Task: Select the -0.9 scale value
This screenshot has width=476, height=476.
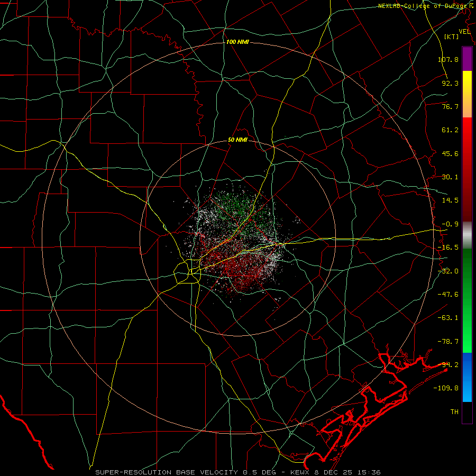Action: tap(450, 224)
